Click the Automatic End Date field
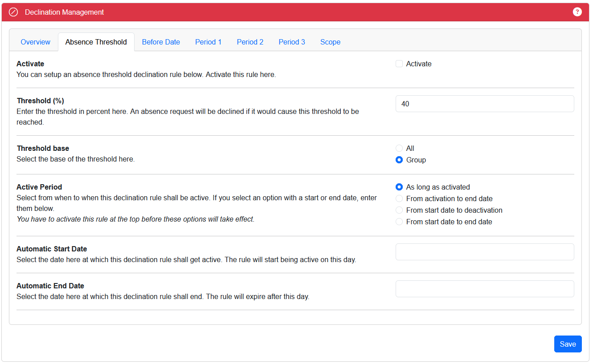The width and height of the screenshot is (593, 364). point(484,289)
